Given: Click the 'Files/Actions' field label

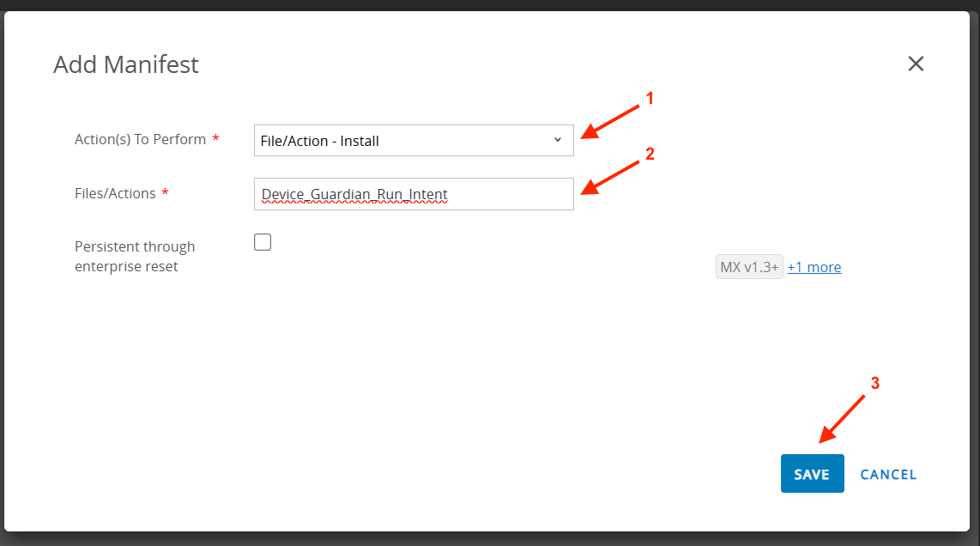Looking at the screenshot, I should pyautogui.click(x=115, y=193).
